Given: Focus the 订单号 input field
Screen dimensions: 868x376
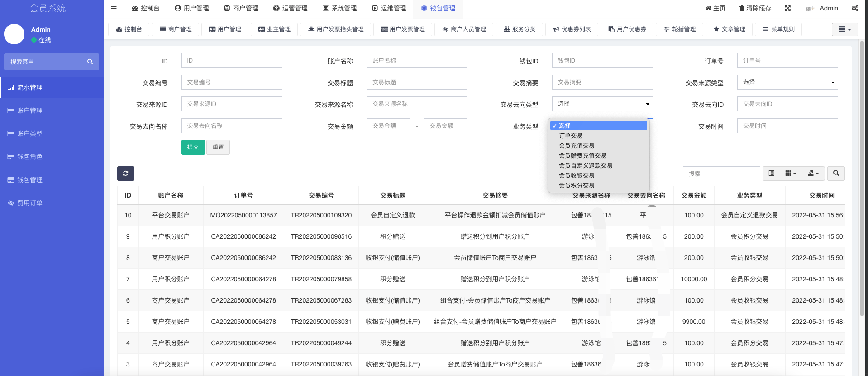Looking at the screenshot, I should 787,60.
